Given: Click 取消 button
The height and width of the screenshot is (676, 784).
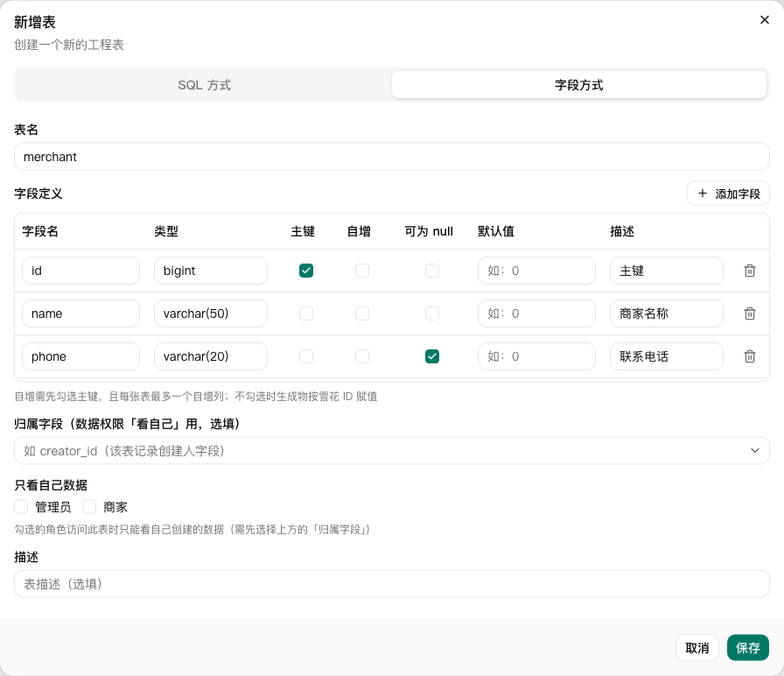Looking at the screenshot, I should point(697,648).
